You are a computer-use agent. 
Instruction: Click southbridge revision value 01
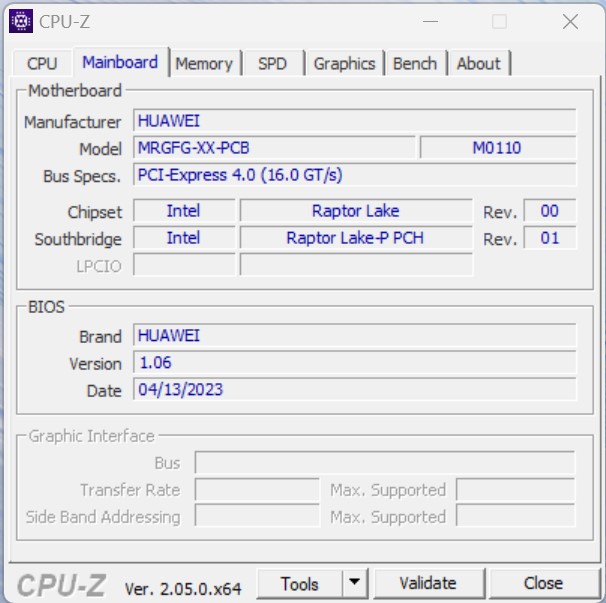pos(550,238)
